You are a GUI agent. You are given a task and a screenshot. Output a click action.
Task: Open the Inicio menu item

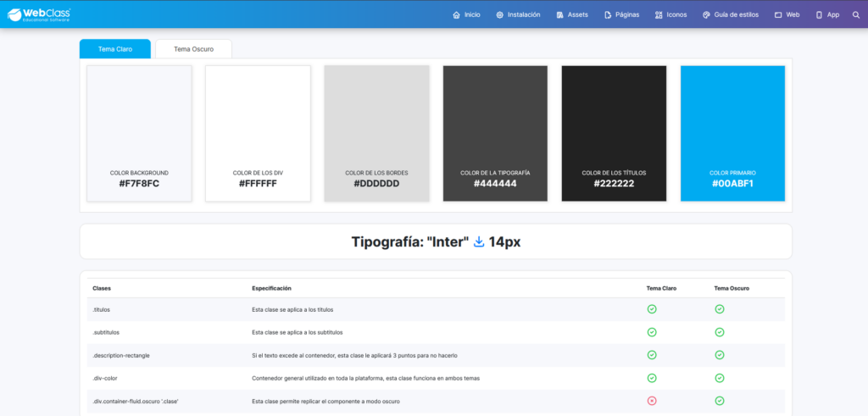click(x=466, y=14)
